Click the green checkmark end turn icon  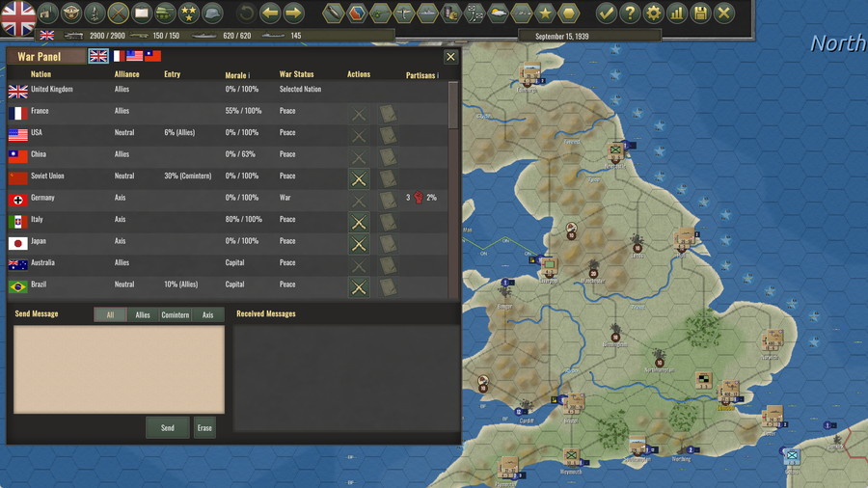point(606,14)
